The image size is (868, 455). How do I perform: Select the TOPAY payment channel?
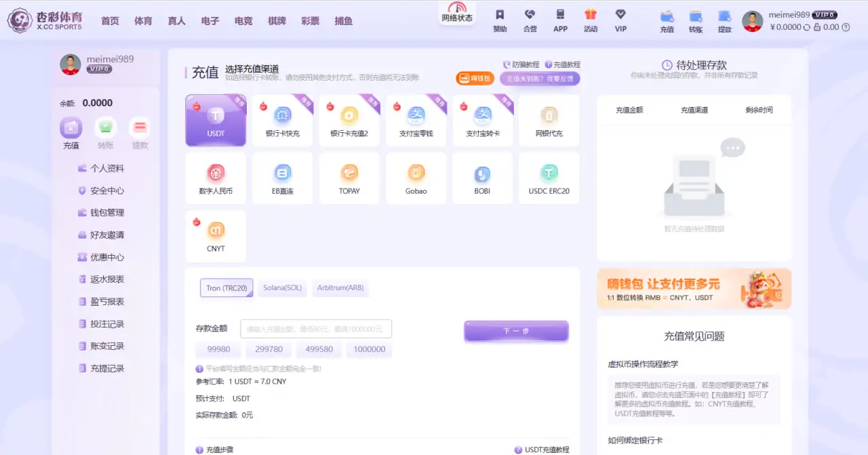pos(349,178)
